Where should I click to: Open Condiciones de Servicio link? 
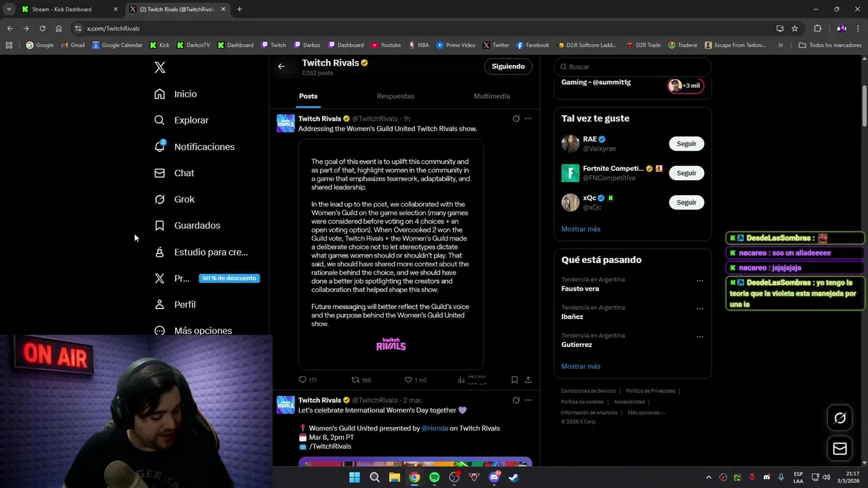(x=589, y=391)
